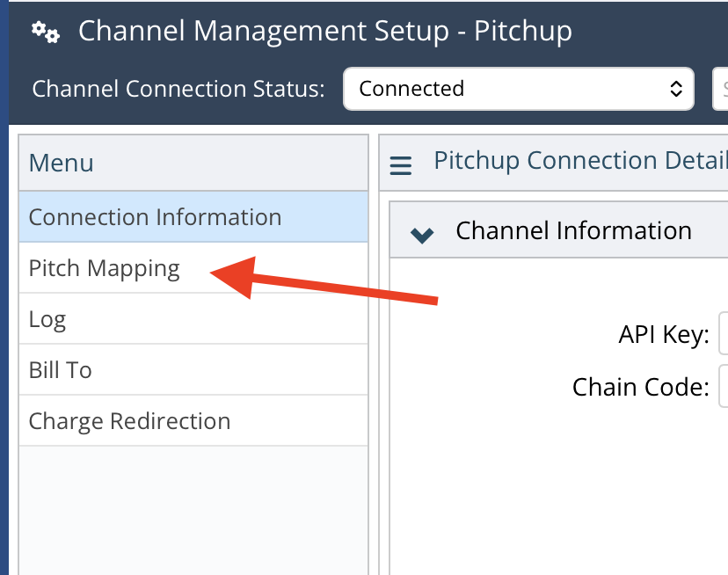Click the Channel Connection Status label
This screenshot has height=575, width=728.
point(178,89)
